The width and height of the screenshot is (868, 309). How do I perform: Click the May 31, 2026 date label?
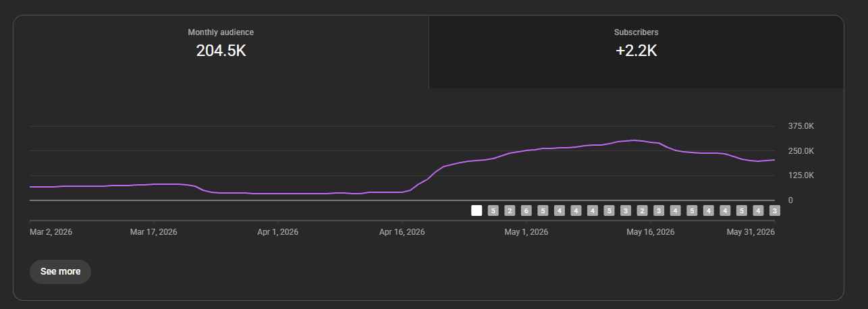[750, 232]
